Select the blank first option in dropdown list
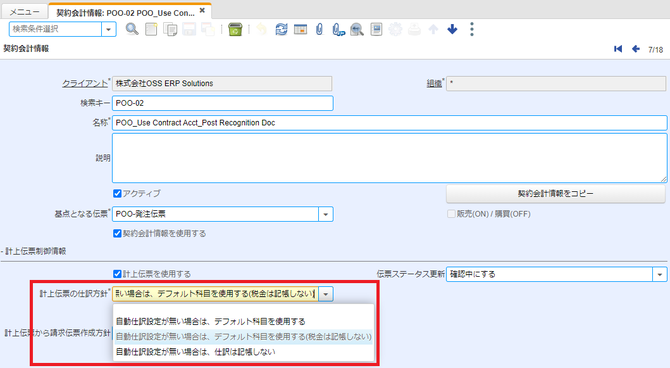This screenshot has height=368, width=670. click(x=244, y=310)
